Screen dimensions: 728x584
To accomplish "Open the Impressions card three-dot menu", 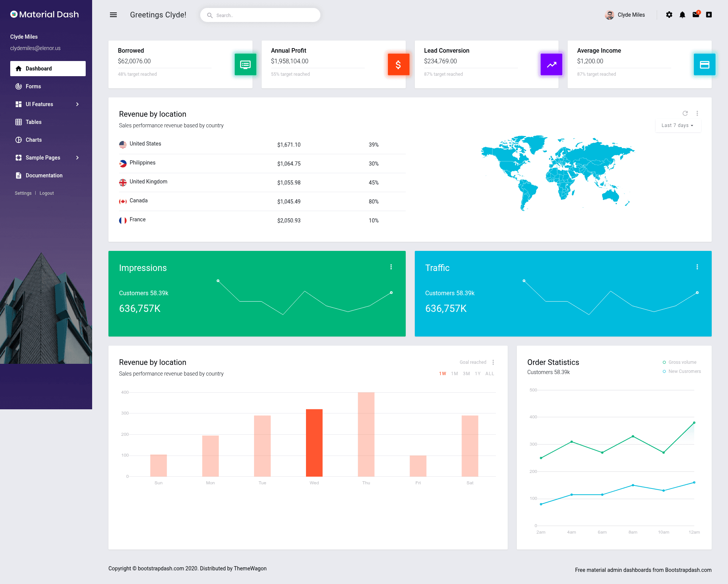I will [391, 267].
